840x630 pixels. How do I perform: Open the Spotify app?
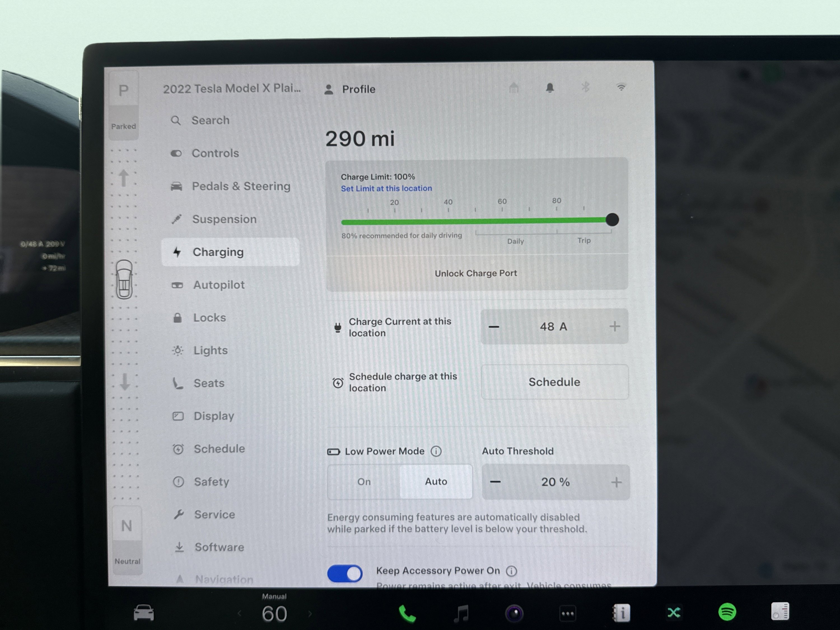[x=727, y=612]
